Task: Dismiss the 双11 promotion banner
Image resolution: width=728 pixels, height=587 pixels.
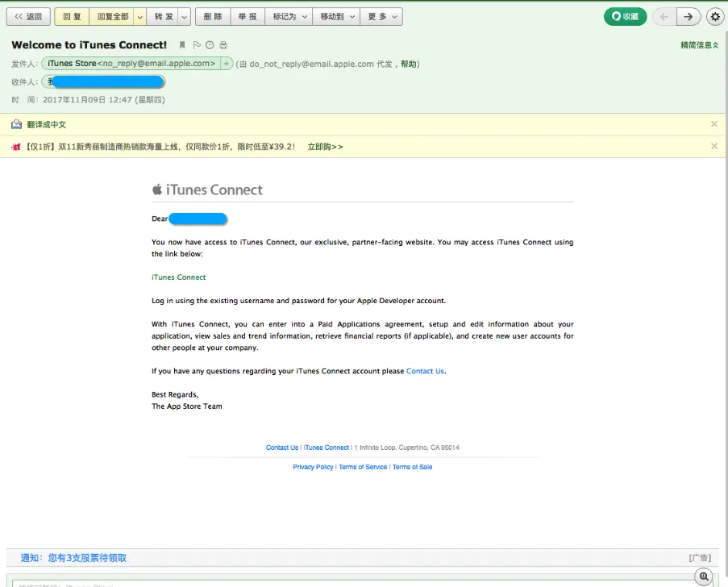Action: [714, 146]
